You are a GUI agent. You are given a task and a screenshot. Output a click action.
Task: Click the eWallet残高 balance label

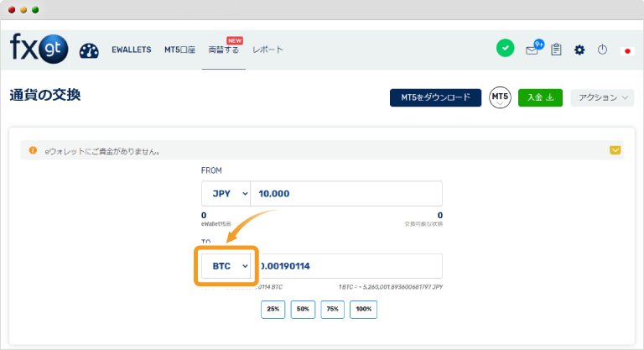(216, 224)
